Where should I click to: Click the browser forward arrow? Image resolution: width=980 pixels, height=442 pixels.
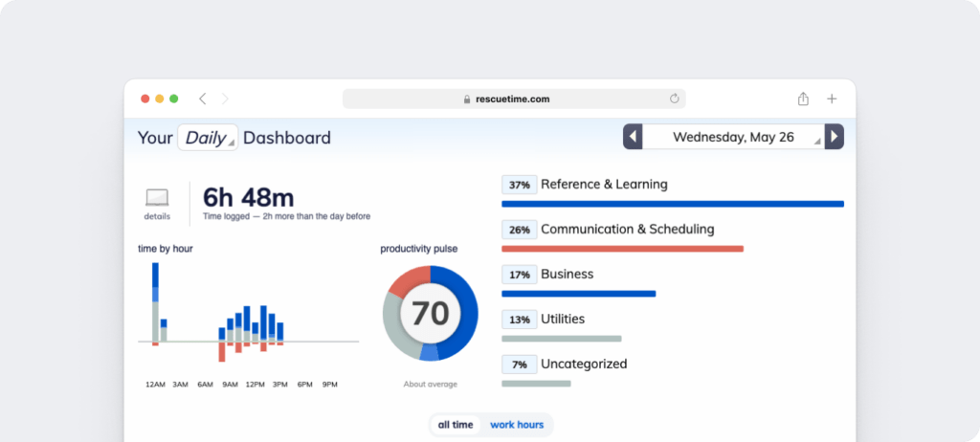pyautogui.click(x=226, y=99)
